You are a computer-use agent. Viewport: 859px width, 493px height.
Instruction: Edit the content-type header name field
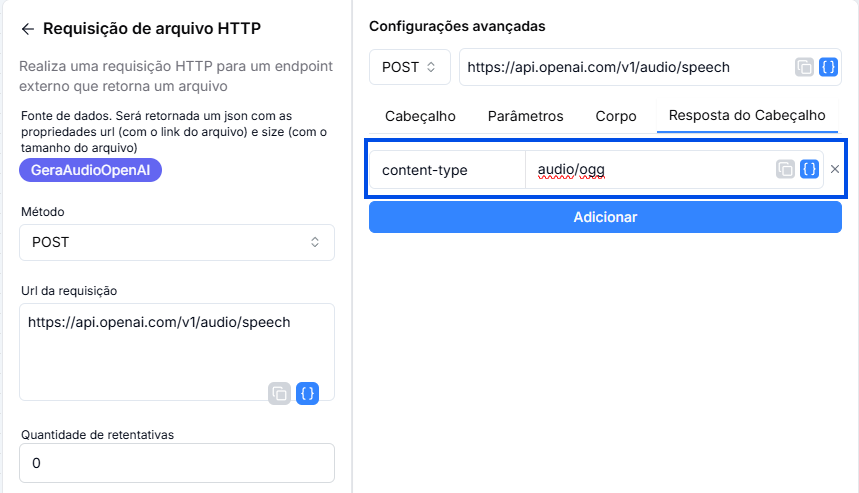[x=448, y=170]
